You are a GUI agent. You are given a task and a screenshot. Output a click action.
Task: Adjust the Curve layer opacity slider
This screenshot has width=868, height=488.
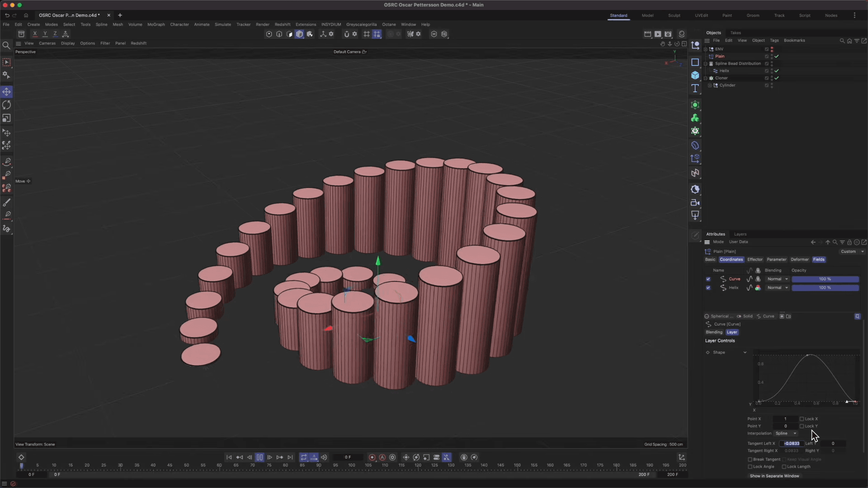coord(825,279)
